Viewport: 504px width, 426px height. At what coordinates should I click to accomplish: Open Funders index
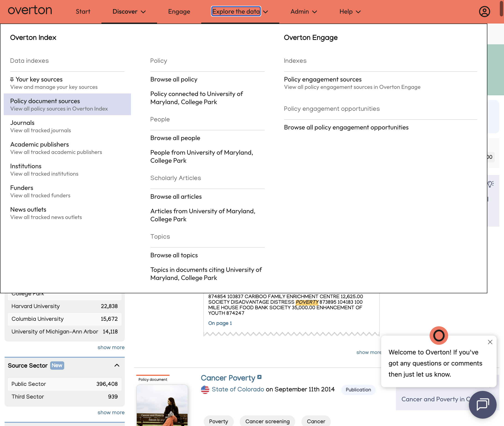[67, 191]
